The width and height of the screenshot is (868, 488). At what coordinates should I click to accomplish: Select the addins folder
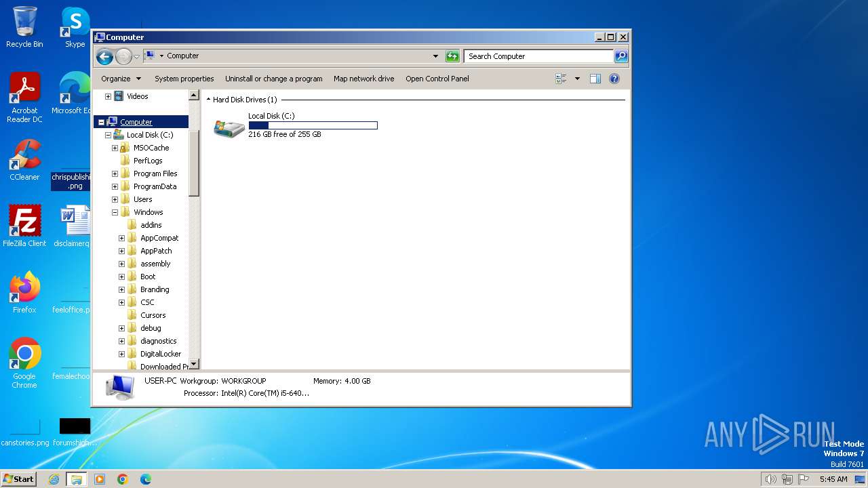click(151, 225)
